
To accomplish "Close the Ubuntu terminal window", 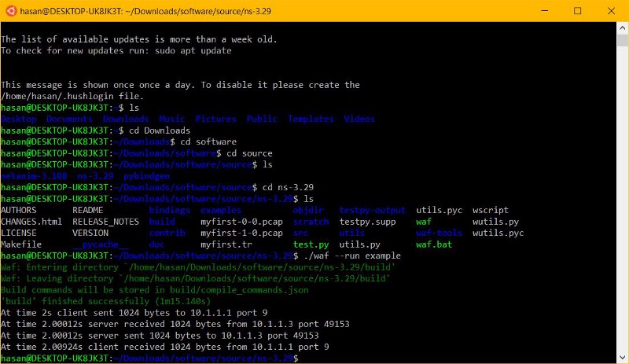I will coord(613,11).
